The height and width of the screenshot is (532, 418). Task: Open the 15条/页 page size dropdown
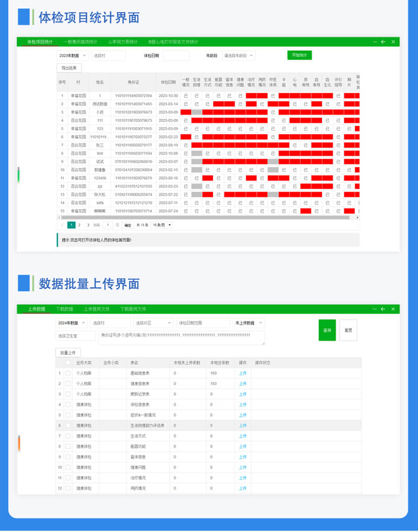(160, 224)
